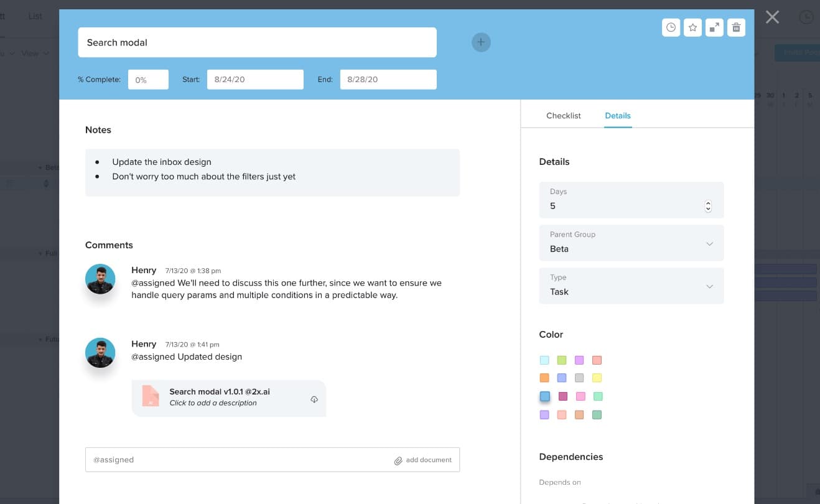The width and height of the screenshot is (820, 504).
Task: Click the paperclip add document icon
Action: coord(398,460)
